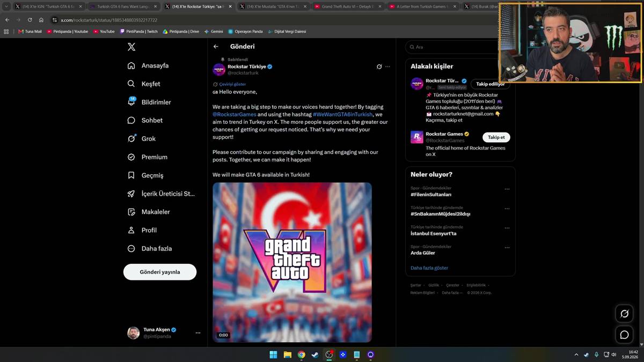Switch to A Letter from Turkish Gamers tab
Screen dimensions: 644x362
pyautogui.click(x=422, y=6)
